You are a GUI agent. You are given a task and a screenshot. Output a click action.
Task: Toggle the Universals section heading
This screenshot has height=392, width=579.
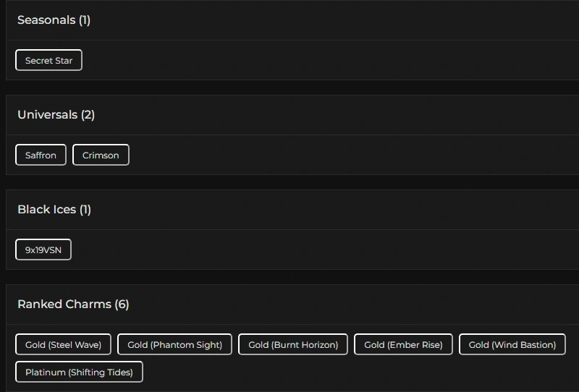point(48,115)
